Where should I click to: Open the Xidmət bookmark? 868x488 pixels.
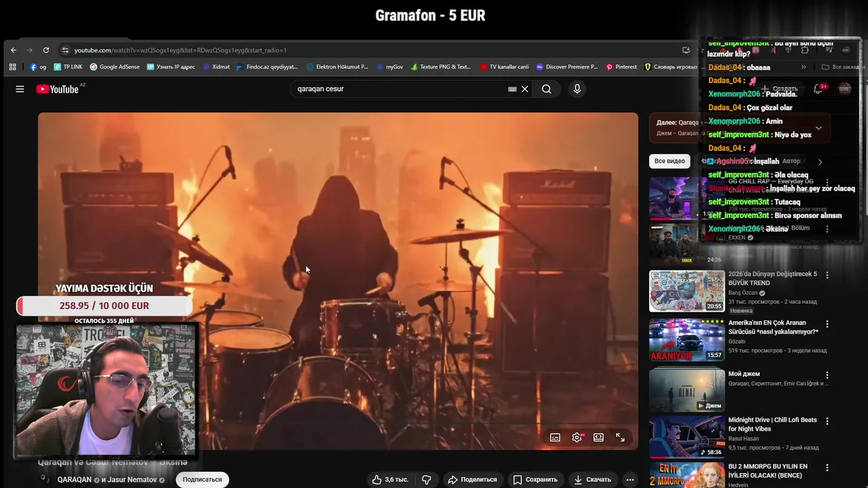[x=216, y=67]
